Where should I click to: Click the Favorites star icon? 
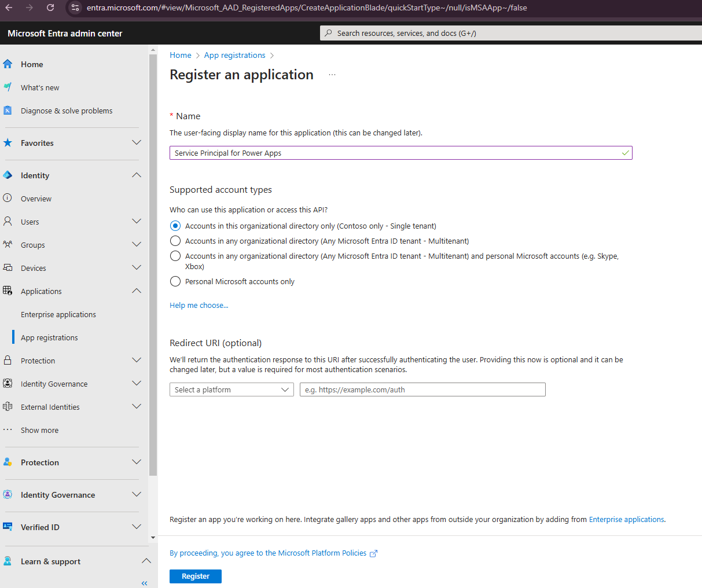click(8, 143)
